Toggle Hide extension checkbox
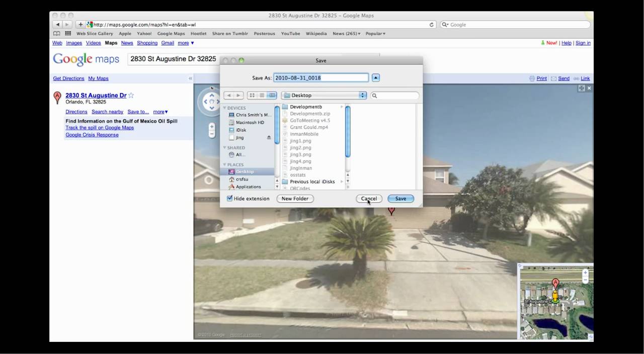 click(230, 199)
